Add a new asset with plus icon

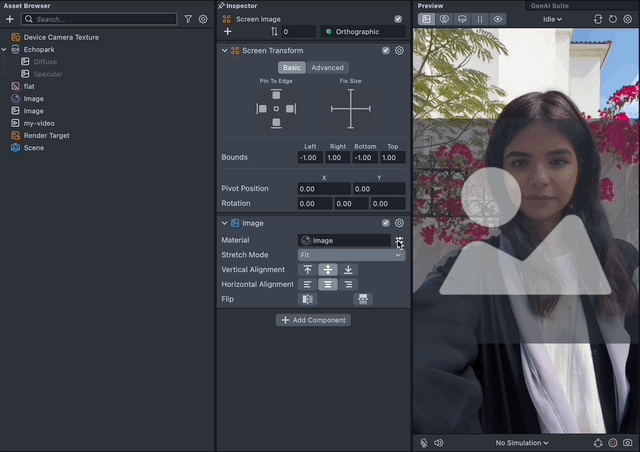pos(10,19)
